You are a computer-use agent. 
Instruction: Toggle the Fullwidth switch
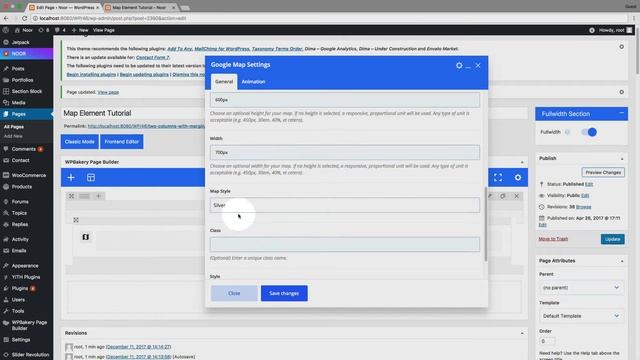[589, 132]
